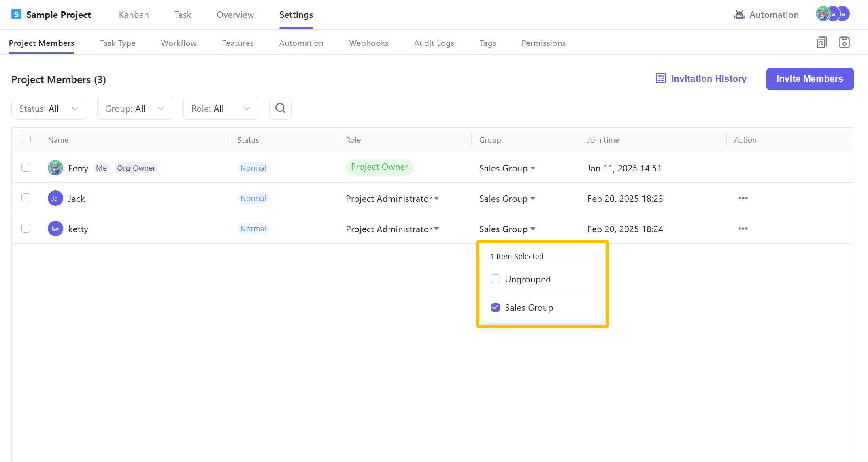Click the Invite Members button
The width and height of the screenshot is (868, 462).
pos(810,79)
